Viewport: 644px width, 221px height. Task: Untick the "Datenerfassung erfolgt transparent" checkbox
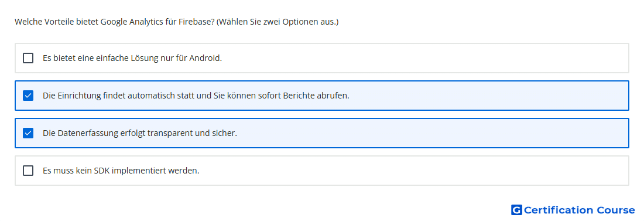tap(28, 133)
